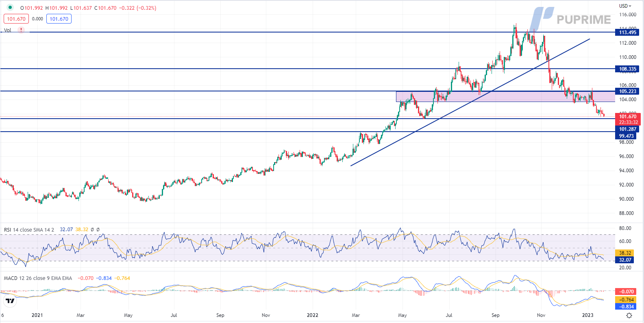Click the blue buy price 101.670 button
This screenshot has width=644, height=323.
(x=59, y=19)
